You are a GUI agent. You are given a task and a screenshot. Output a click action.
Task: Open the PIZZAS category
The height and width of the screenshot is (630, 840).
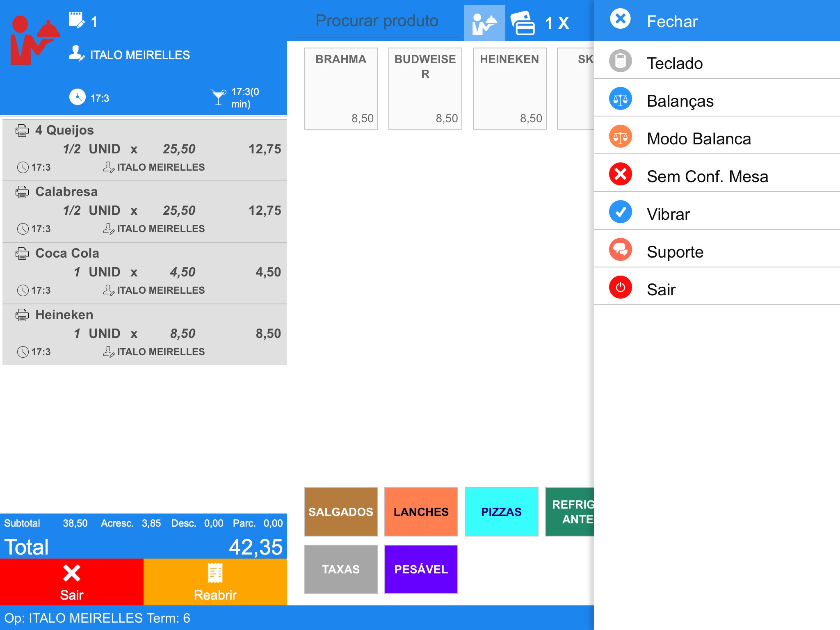(x=502, y=512)
